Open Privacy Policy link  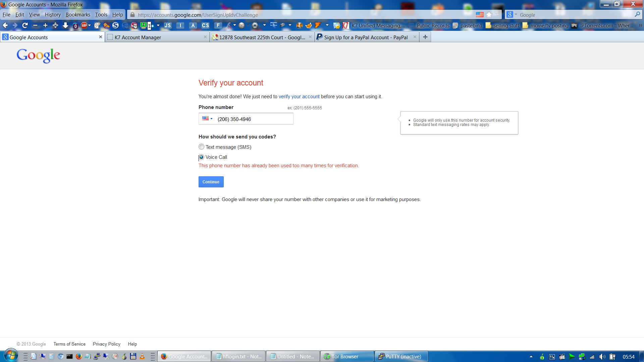coord(106,344)
